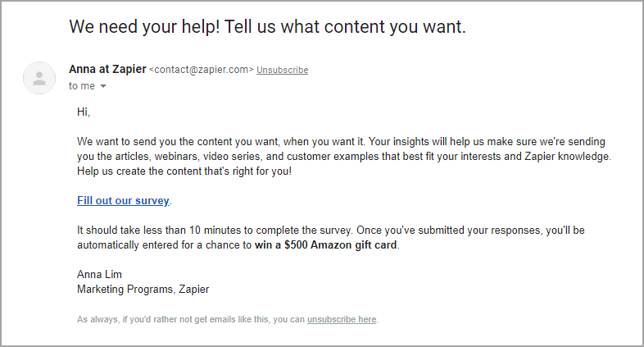Click the "to me" recipient label
This screenshot has width=644, height=347.
[82, 86]
